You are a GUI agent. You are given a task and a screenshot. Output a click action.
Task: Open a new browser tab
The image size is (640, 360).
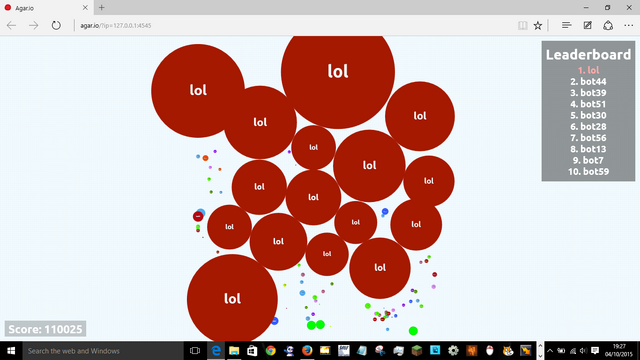pos(102,7)
